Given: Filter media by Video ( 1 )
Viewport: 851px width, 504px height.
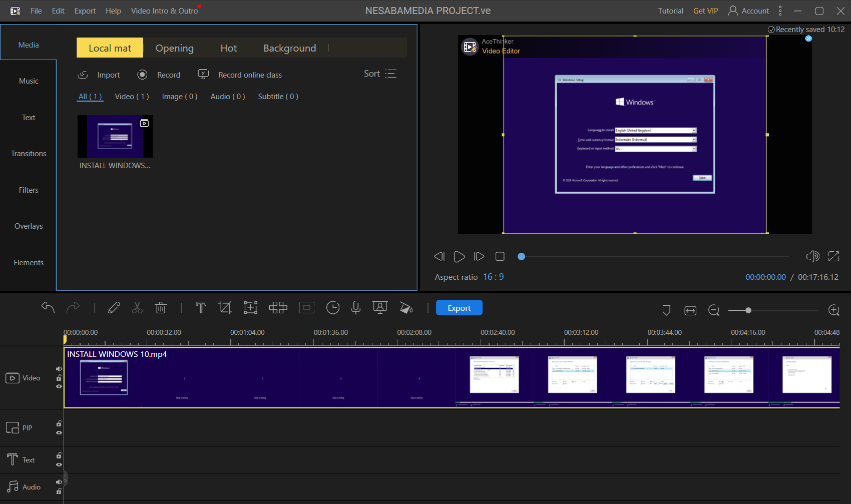Looking at the screenshot, I should [x=132, y=97].
